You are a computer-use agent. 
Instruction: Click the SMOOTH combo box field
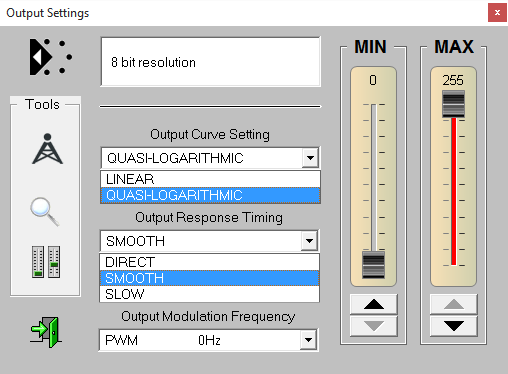(x=209, y=241)
